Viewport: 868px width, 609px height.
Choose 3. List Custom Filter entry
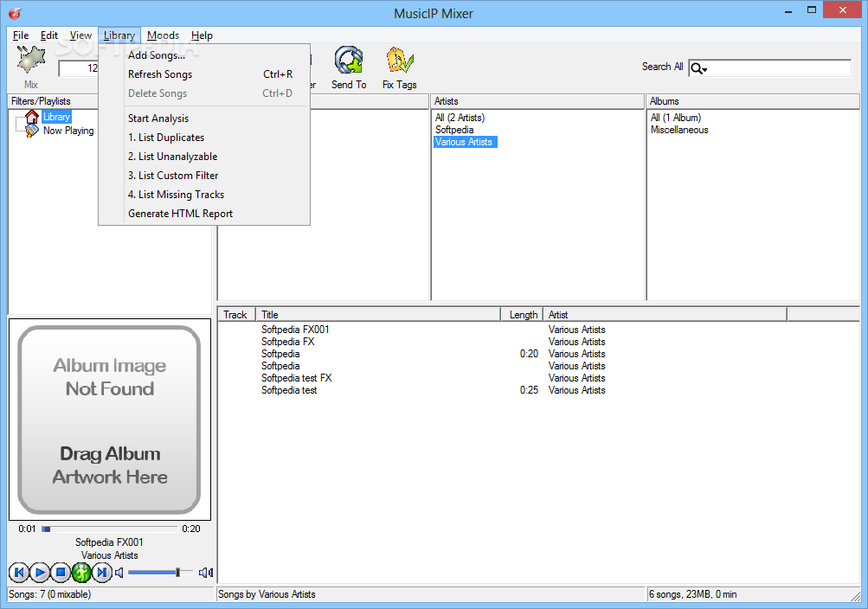tap(204, 176)
